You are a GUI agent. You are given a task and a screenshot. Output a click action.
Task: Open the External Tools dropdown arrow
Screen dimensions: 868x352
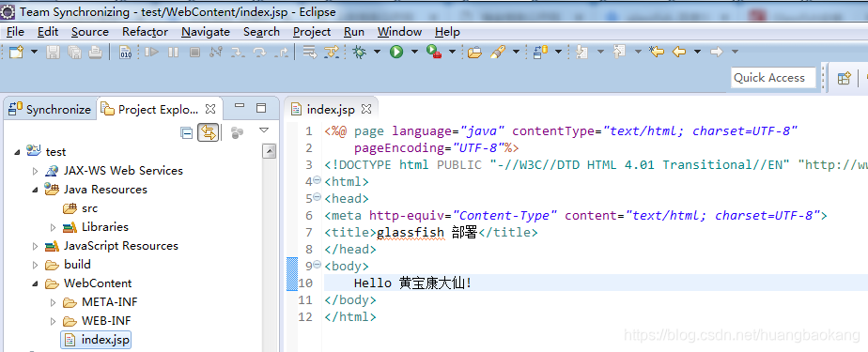[452, 52]
